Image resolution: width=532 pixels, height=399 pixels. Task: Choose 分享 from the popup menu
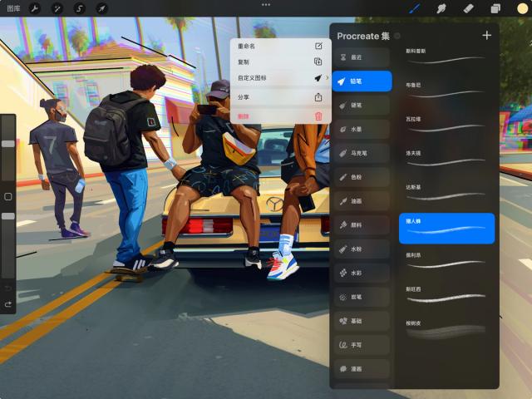tap(281, 97)
